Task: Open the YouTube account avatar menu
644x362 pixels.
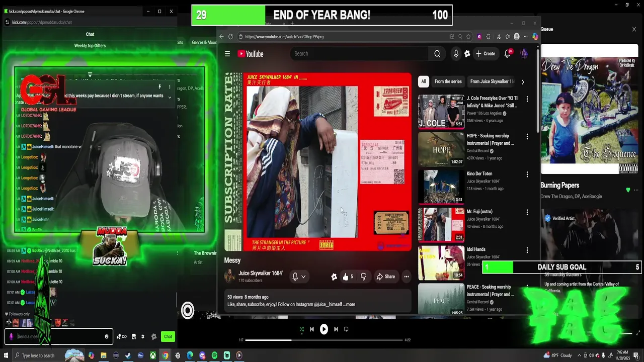Action: 524,54
